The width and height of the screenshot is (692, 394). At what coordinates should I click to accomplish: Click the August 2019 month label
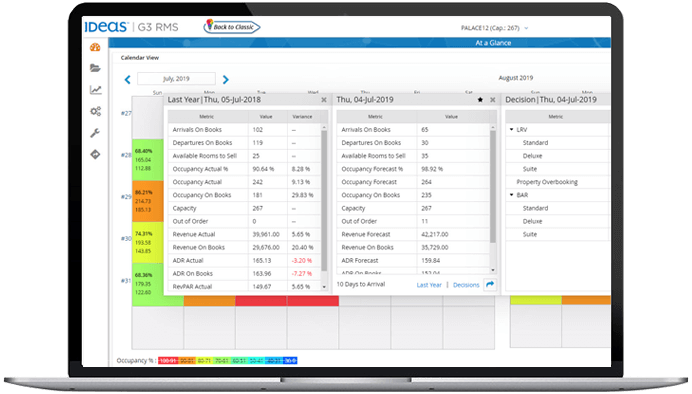(x=515, y=78)
